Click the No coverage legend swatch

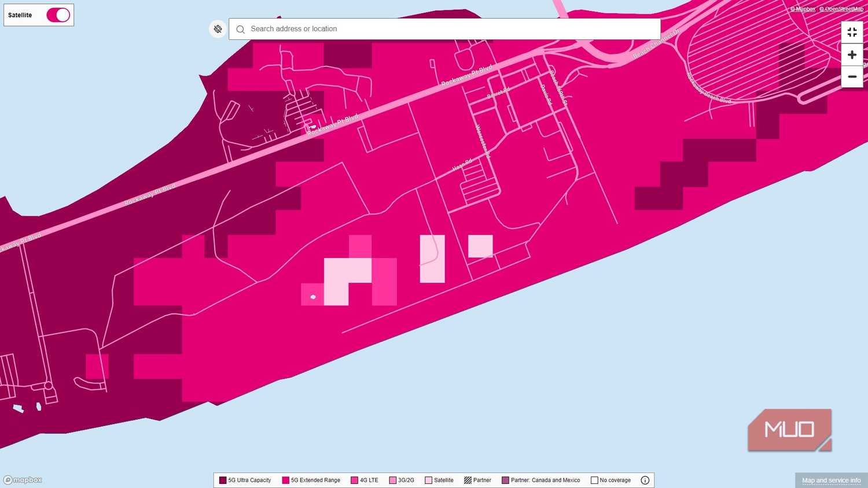594,480
